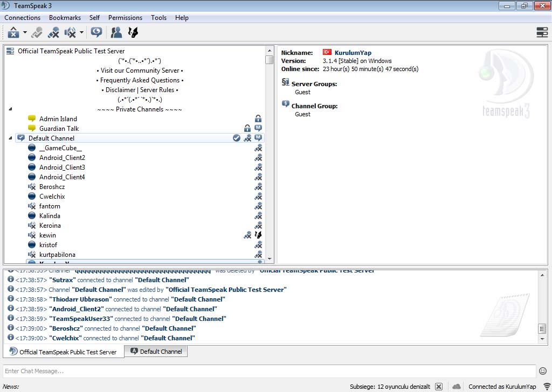
Task: Open the Permissions menu
Action: (125, 18)
